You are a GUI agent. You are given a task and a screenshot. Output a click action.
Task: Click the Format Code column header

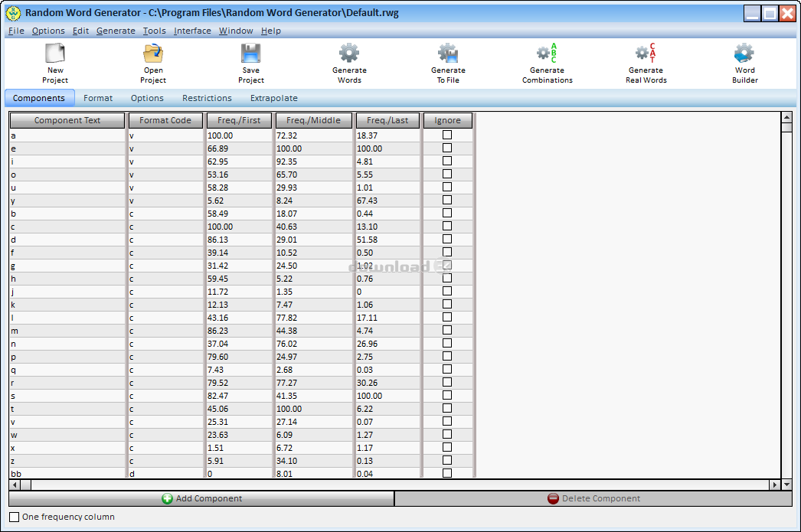click(165, 120)
